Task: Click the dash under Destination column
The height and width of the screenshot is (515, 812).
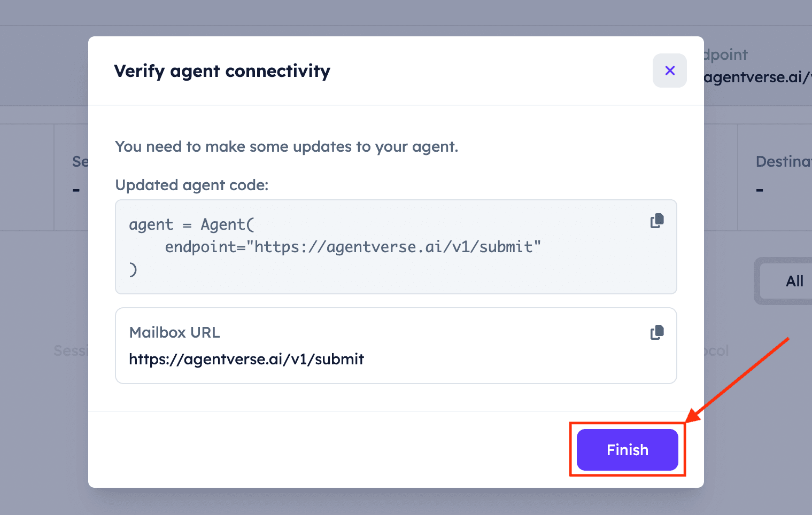Action: point(760,190)
